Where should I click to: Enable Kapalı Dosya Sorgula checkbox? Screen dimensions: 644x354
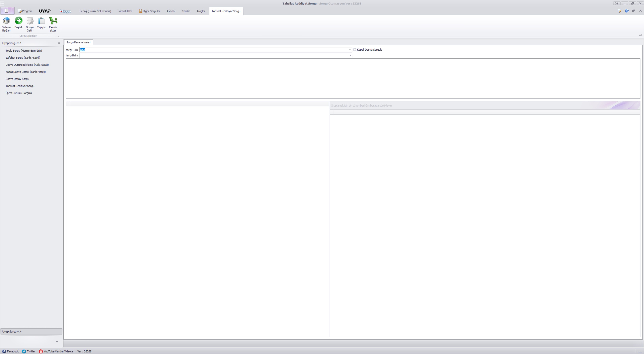point(354,50)
